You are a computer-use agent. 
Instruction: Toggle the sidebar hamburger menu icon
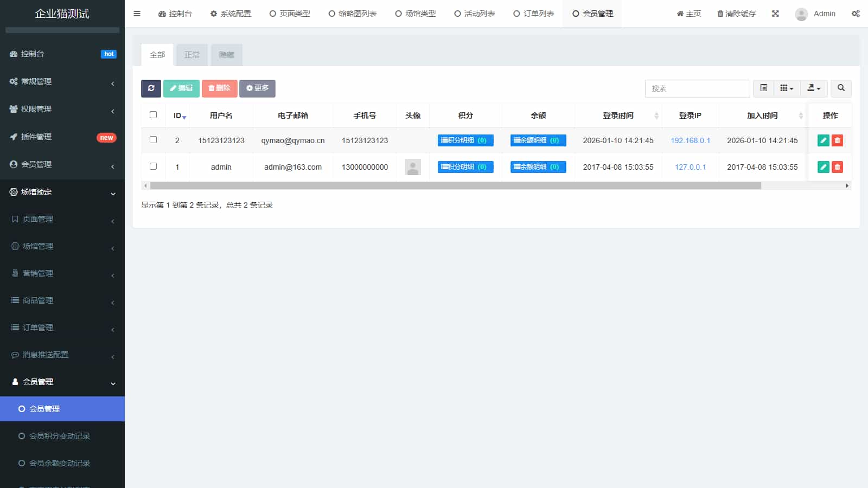pyautogui.click(x=137, y=14)
